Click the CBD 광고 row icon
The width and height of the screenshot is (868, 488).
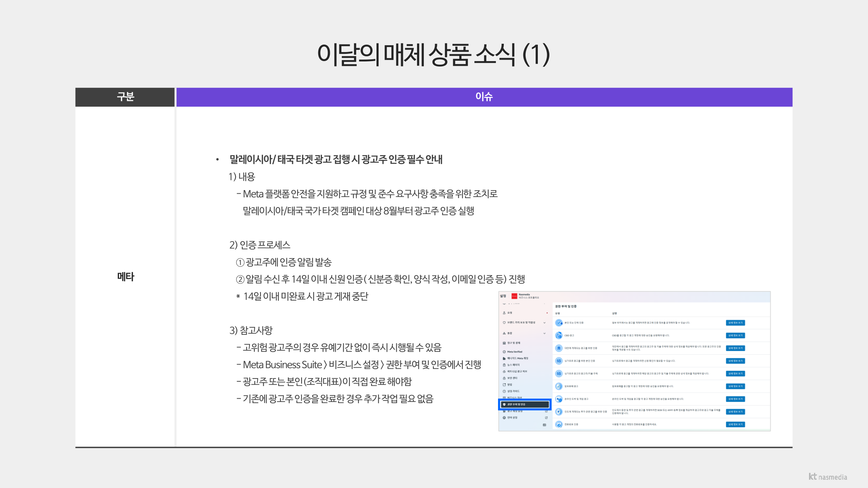559,335
